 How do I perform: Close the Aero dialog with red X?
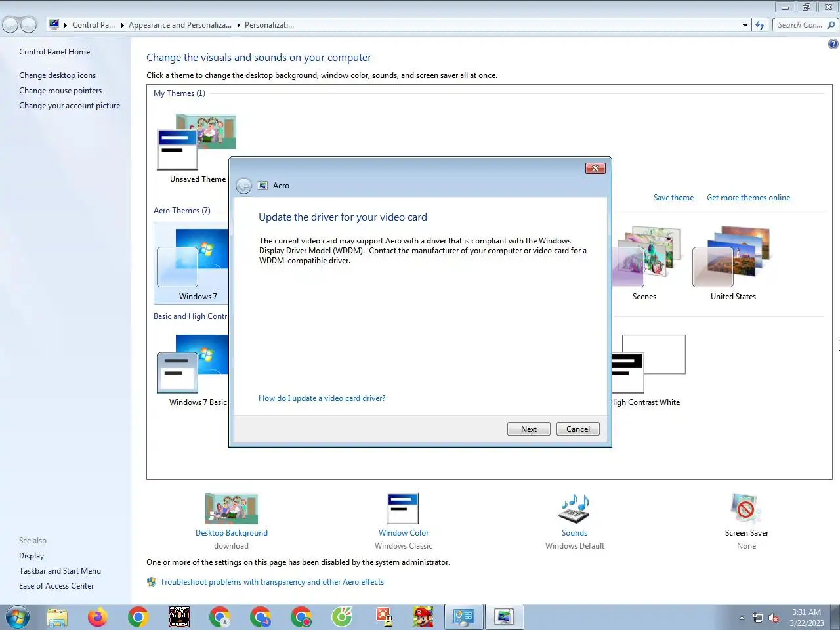pos(595,169)
